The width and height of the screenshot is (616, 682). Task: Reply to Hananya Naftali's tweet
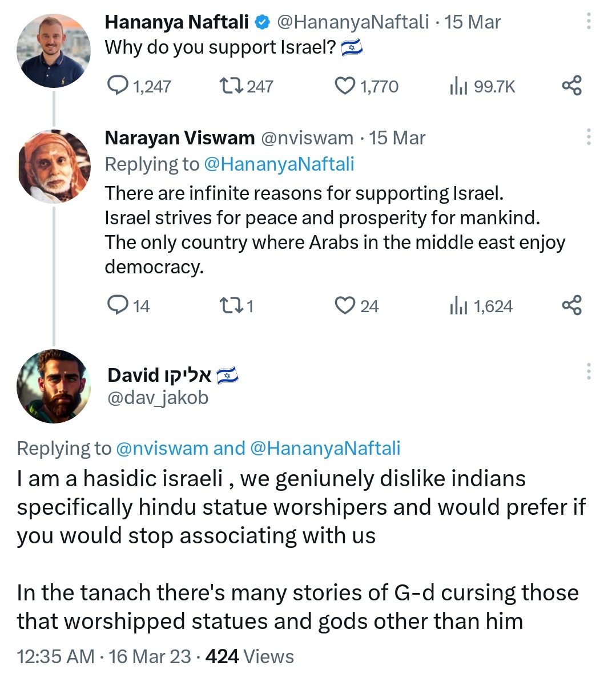pyautogui.click(x=118, y=86)
